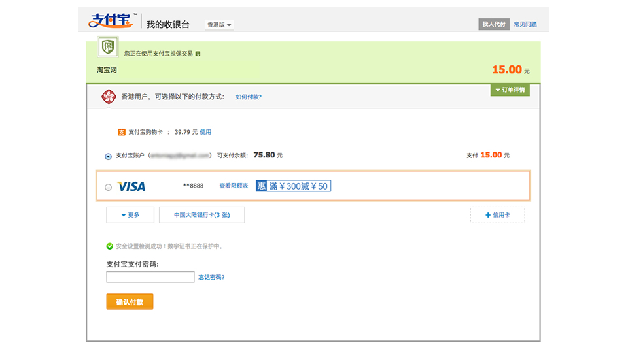Select the 支付宝账户 balance radio button

click(108, 156)
